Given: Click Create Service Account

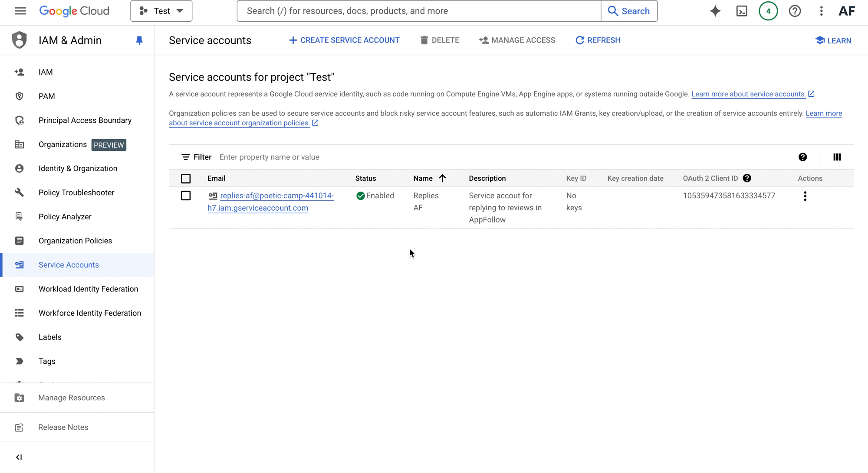Looking at the screenshot, I should (344, 40).
